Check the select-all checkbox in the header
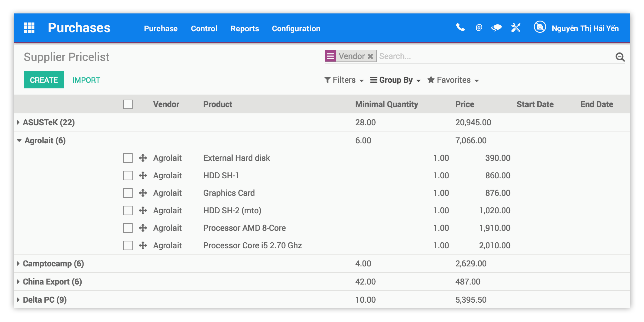The height and width of the screenshot is (322, 644). coord(128,104)
